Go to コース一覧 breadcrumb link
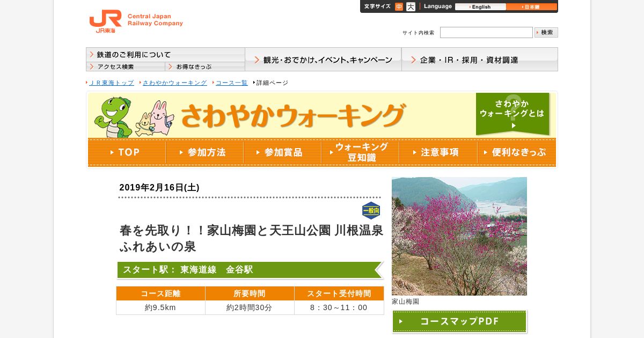 231,83
